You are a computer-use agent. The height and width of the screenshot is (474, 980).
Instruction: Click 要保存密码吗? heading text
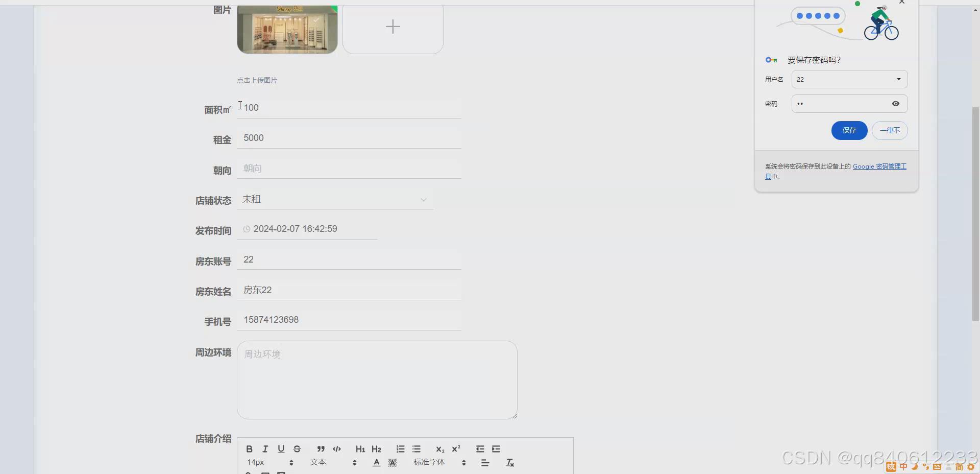tap(814, 60)
